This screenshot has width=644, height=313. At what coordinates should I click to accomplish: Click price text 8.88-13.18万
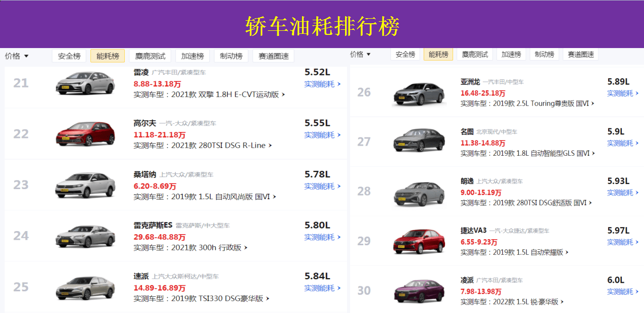coord(157,83)
